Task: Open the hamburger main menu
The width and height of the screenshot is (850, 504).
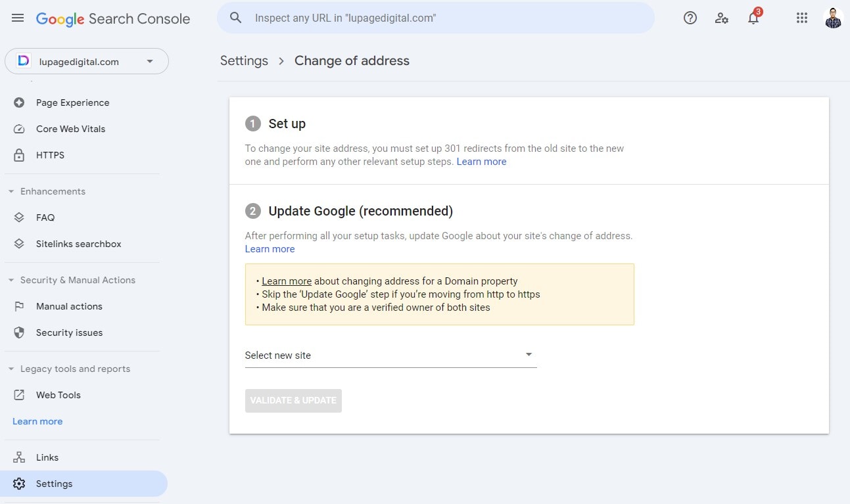Action: tap(18, 18)
